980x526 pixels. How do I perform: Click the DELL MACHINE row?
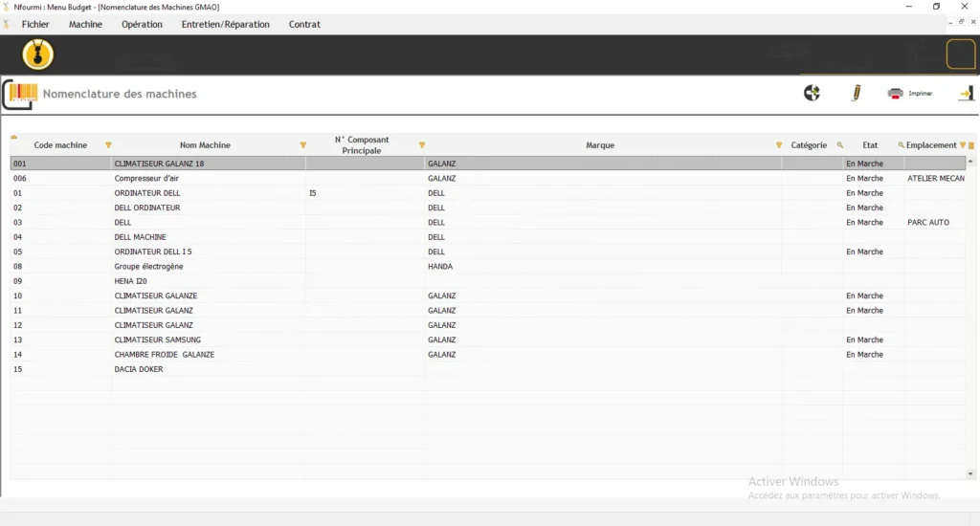click(488, 237)
